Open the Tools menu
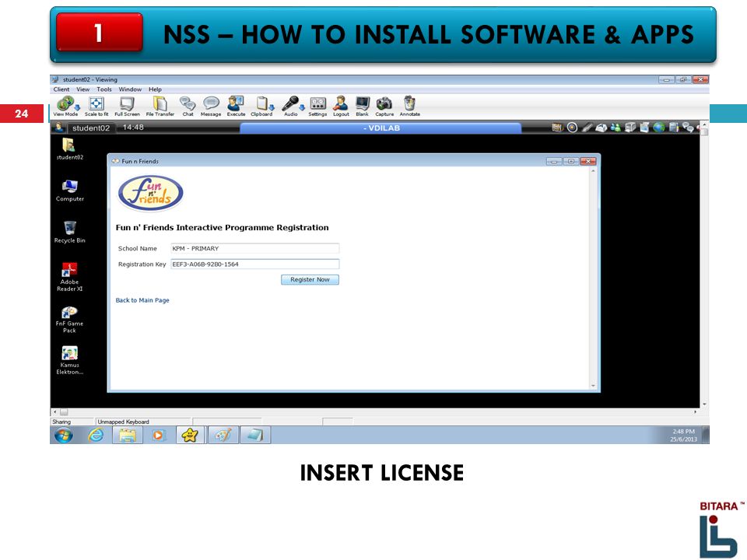 103,89
